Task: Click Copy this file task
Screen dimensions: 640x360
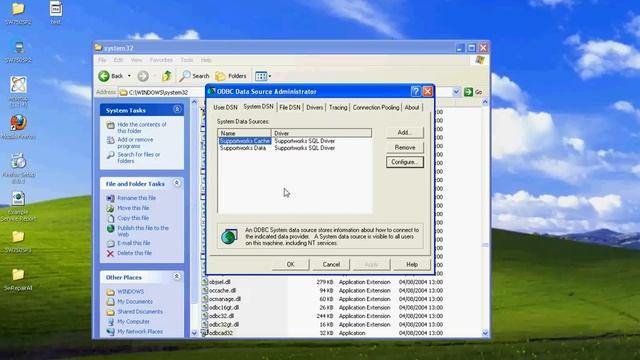Action: point(133,218)
